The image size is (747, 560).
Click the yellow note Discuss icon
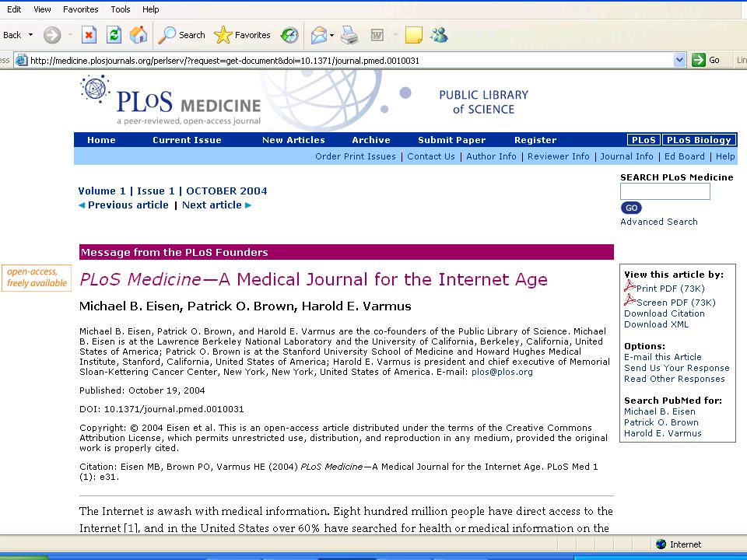(413, 35)
